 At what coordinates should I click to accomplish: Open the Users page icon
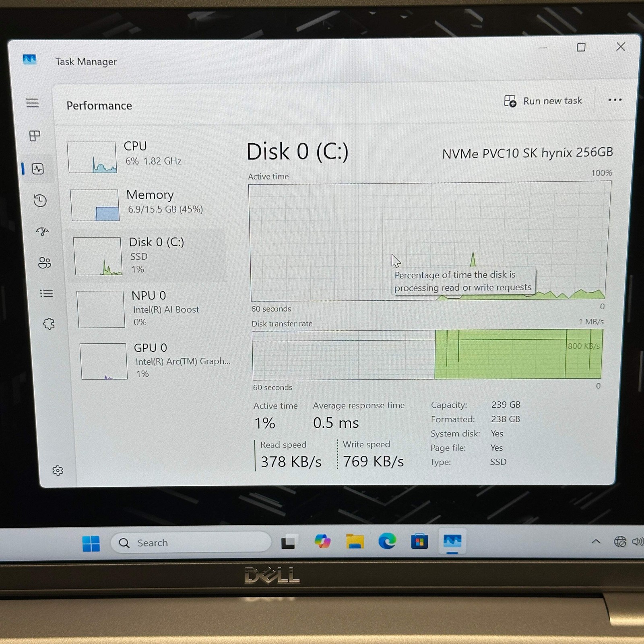tap(45, 262)
